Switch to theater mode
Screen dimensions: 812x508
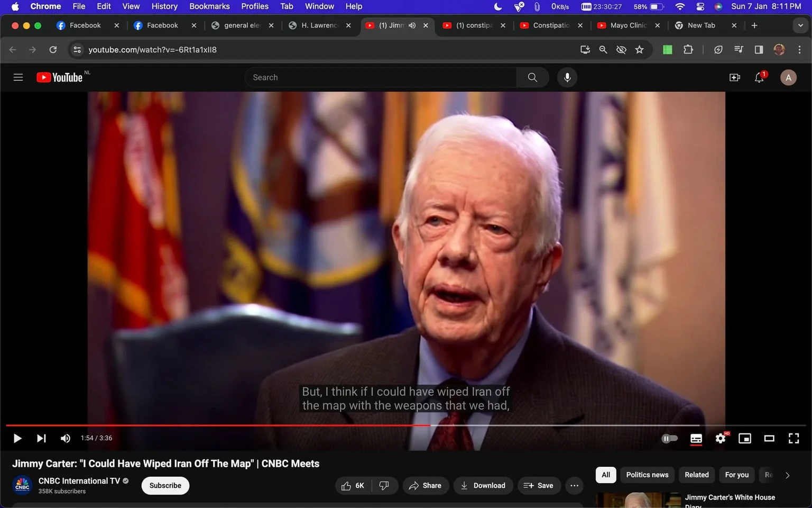pos(769,438)
